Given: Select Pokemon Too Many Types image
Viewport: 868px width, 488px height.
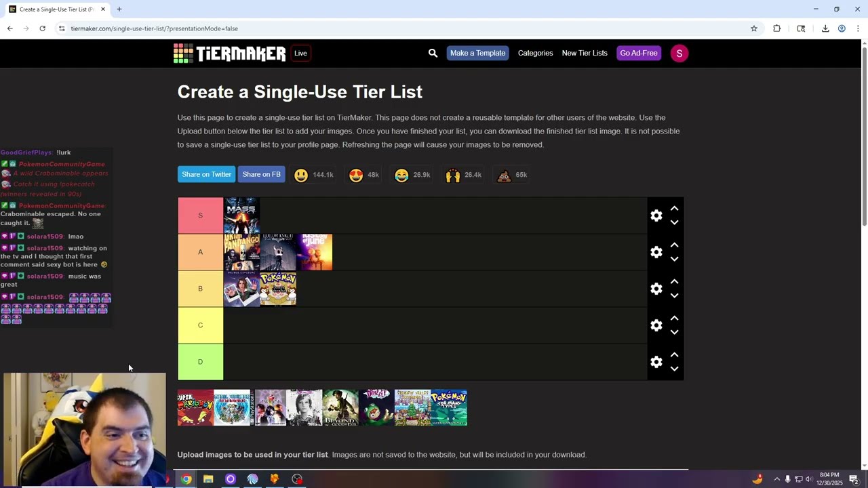Looking at the screenshot, I should click(x=449, y=407).
